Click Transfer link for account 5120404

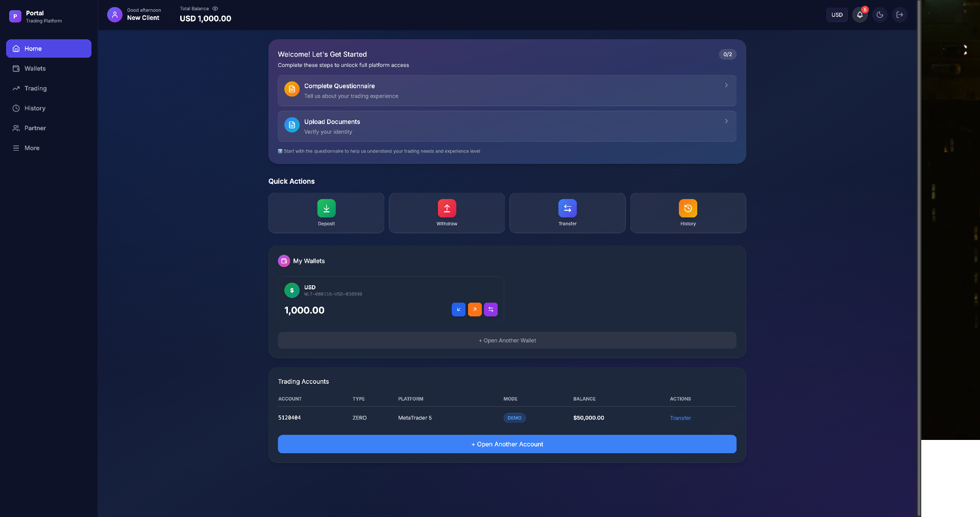click(x=680, y=418)
